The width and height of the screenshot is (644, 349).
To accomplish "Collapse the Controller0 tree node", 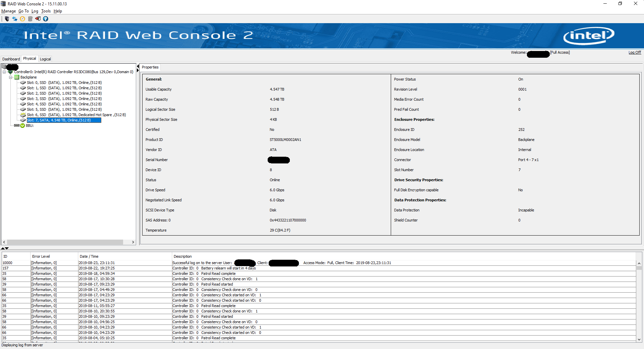I will (4, 72).
